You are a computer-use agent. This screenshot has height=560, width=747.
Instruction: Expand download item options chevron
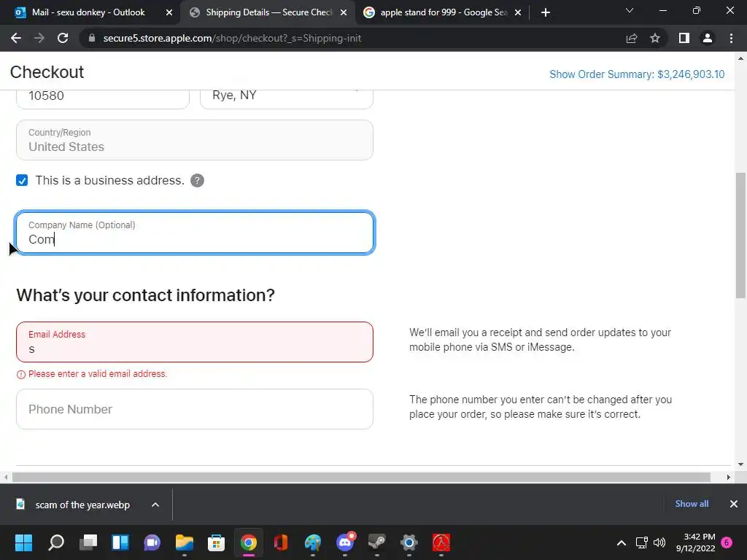tap(155, 505)
